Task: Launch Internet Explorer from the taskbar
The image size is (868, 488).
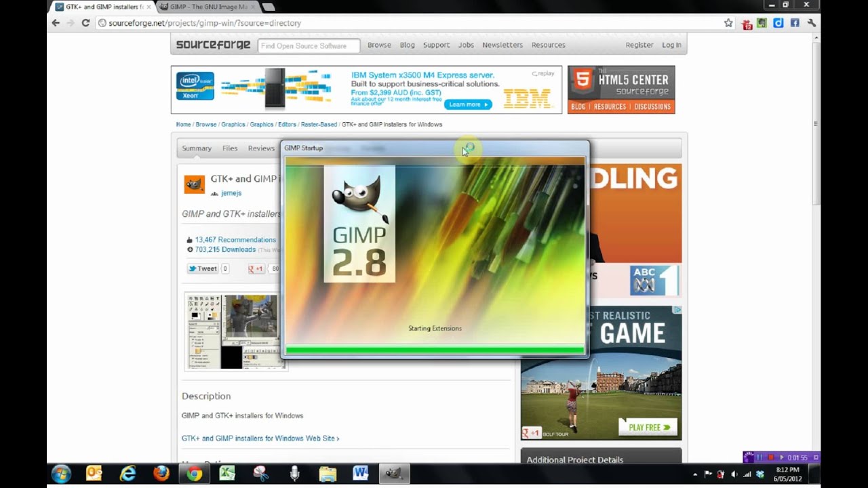Action: 127,473
